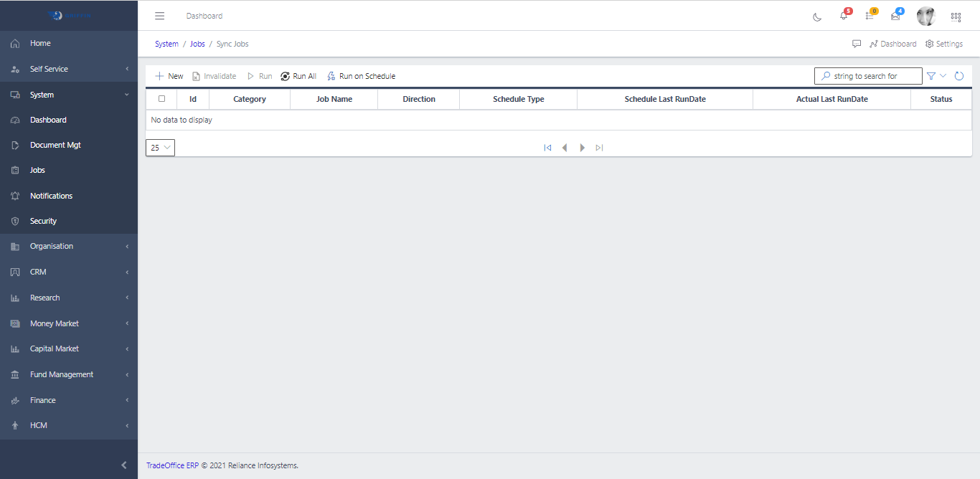Viewport: 980px width, 479px height.
Task: Open the Dashboard link near Settings
Action: pos(893,44)
